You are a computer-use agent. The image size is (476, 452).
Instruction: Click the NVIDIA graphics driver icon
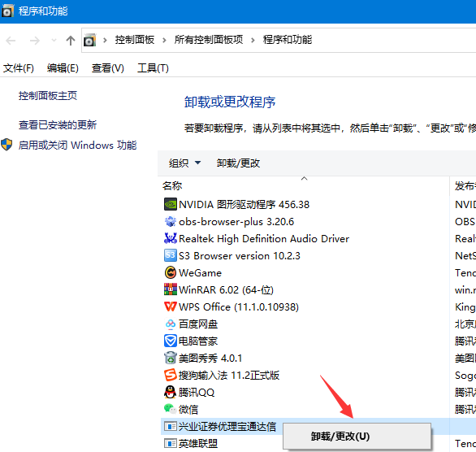(x=171, y=204)
